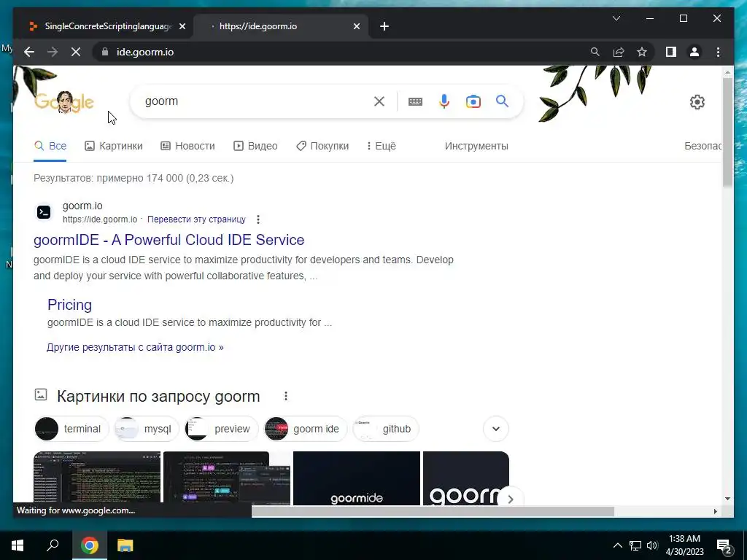Select the mysql image filter chip
The image size is (747, 560).
pyautogui.click(x=146, y=429)
